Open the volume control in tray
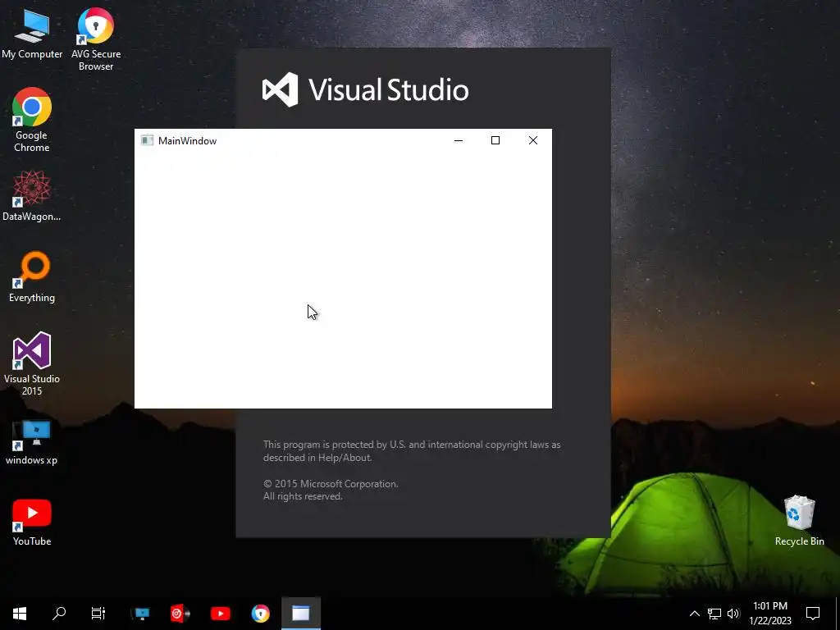The width and height of the screenshot is (840, 630). 733,614
